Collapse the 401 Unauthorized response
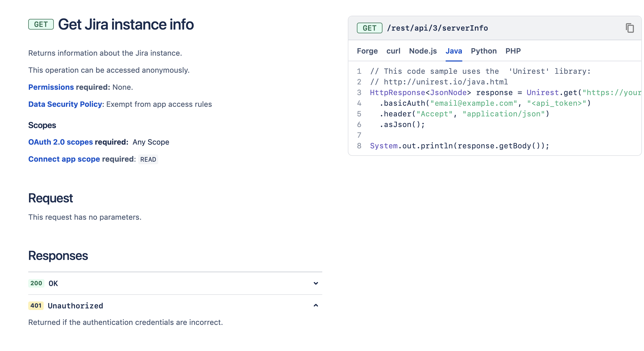The image size is (644, 351). tap(316, 305)
